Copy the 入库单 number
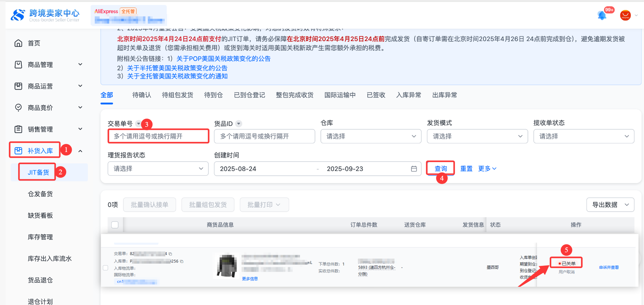The image size is (644, 305). (182, 261)
